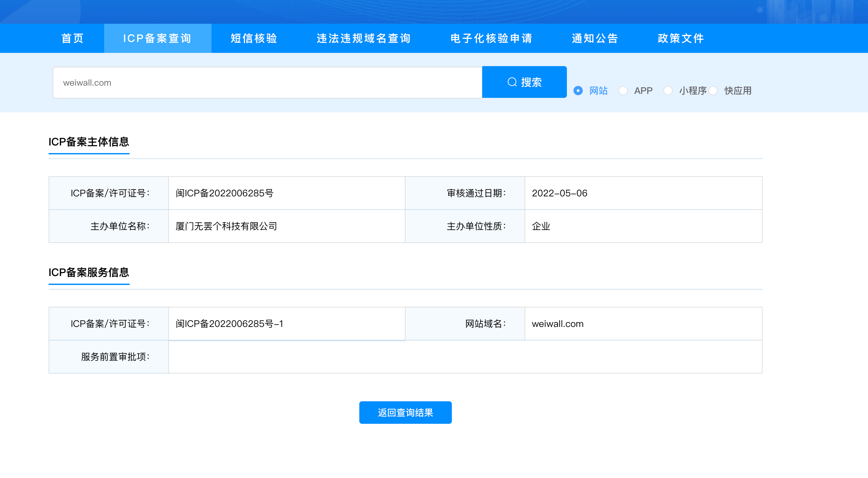The height and width of the screenshot is (478, 868).
Task: Select the 快应用 radio button
Action: [713, 91]
